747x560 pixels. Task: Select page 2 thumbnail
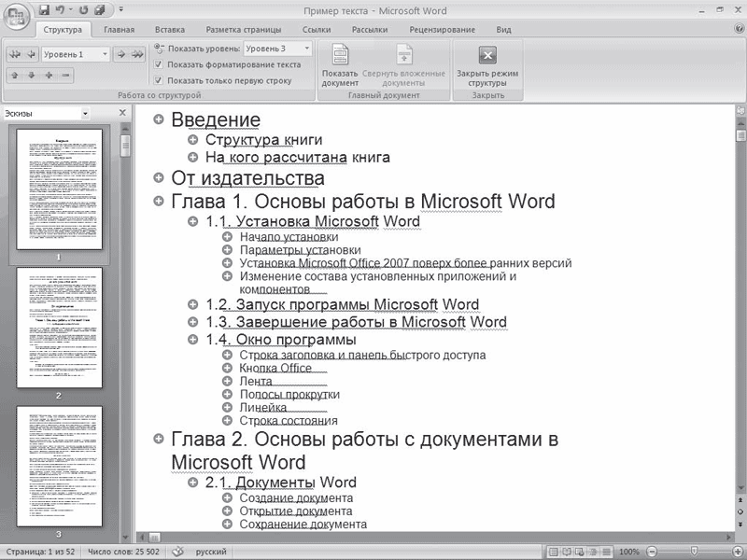59,328
